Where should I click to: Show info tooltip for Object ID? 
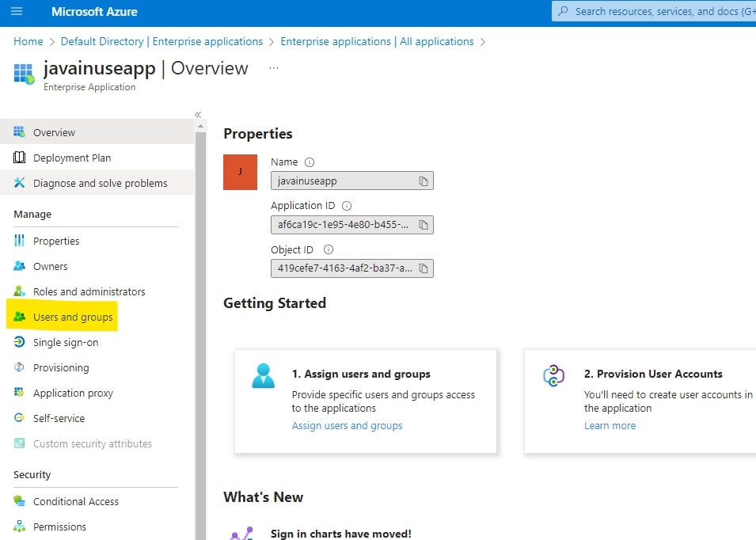click(x=329, y=249)
